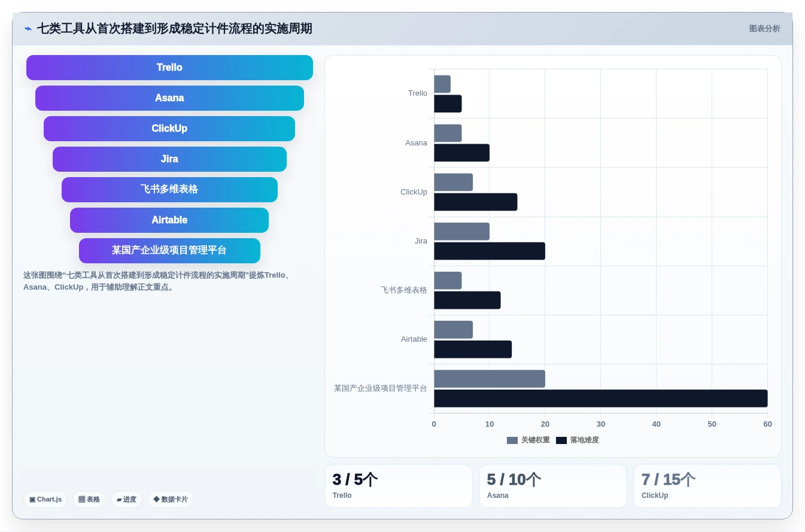
Task: Click the Jira gray bar in chart
Action: coord(461,232)
